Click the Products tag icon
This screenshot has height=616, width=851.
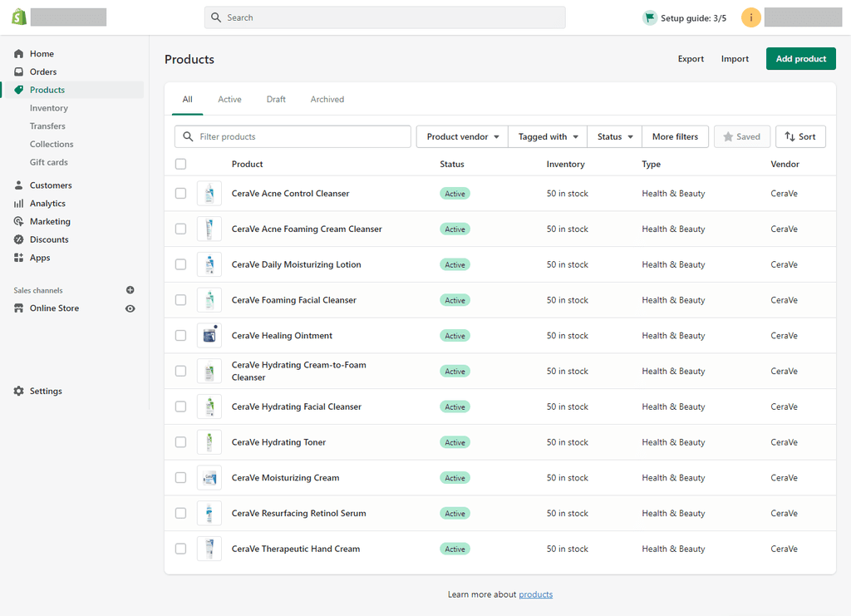click(x=18, y=90)
